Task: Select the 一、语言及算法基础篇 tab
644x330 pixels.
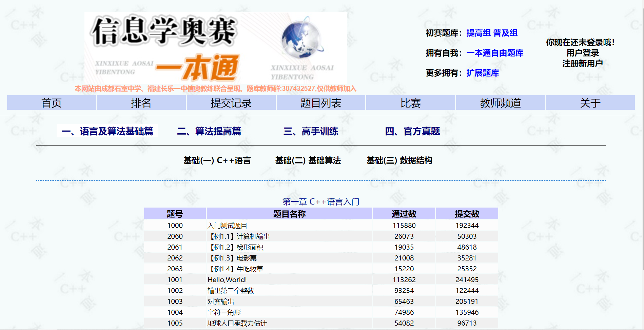Action: tap(108, 131)
